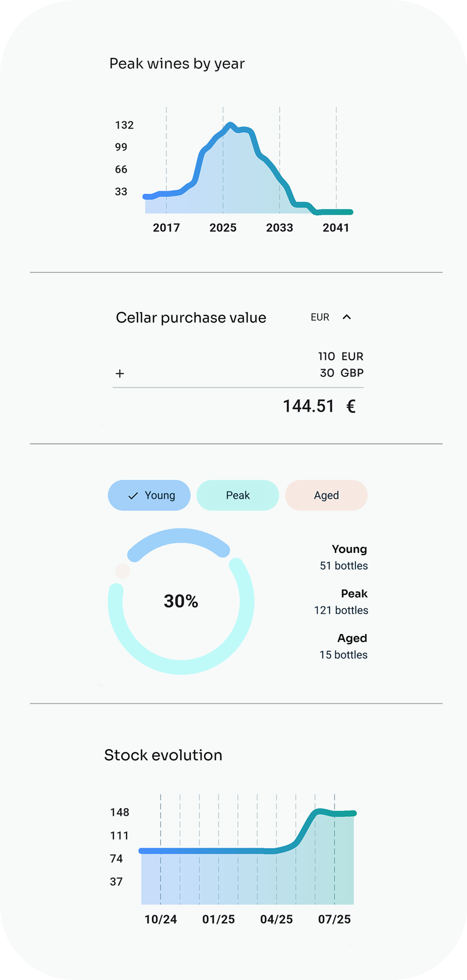467x980 pixels.
Task: Click the Young 51 bottles legend entry
Action: click(x=344, y=557)
